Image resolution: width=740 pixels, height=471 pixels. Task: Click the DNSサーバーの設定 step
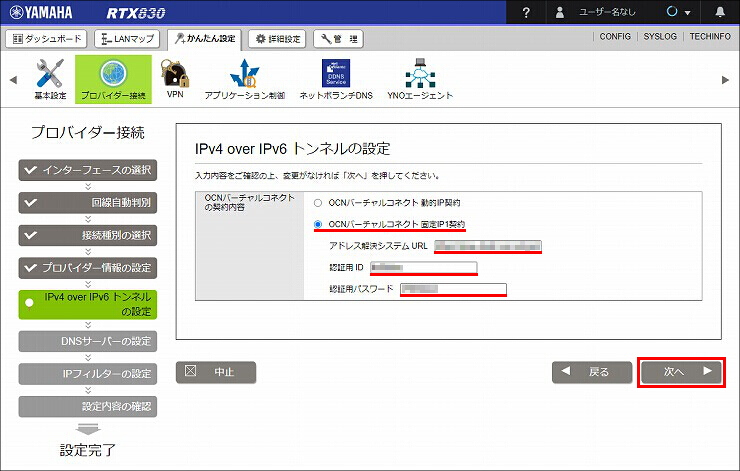point(88,341)
